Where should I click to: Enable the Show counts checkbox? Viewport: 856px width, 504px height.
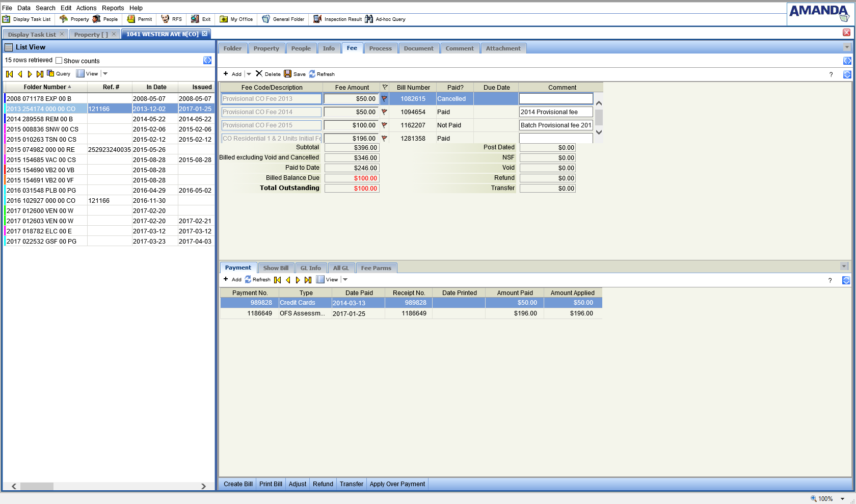click(x=59, y=61)
